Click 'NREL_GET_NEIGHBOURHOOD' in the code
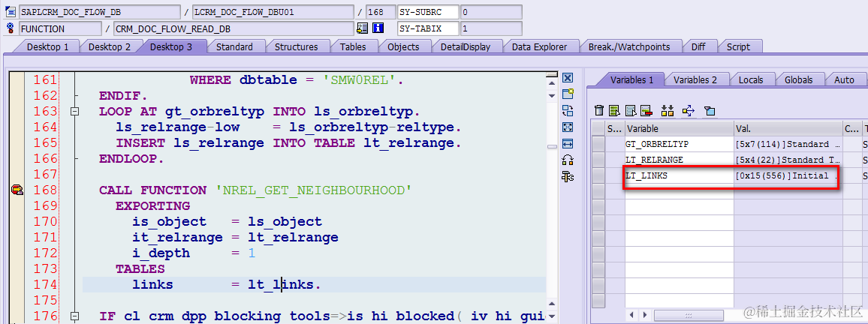This screenshot has width=868, height=324. pos(313,190)
